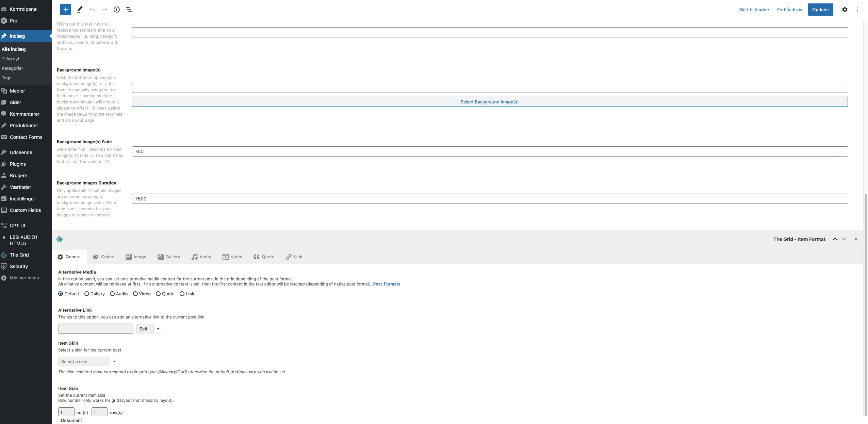Click the Medier media icon
The image size is (868, 424).
click(x=4, y=91)
